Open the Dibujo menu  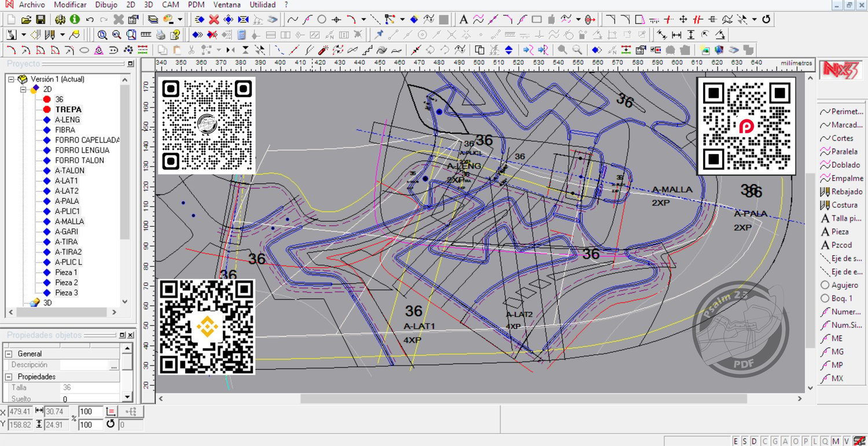point(106,5)
